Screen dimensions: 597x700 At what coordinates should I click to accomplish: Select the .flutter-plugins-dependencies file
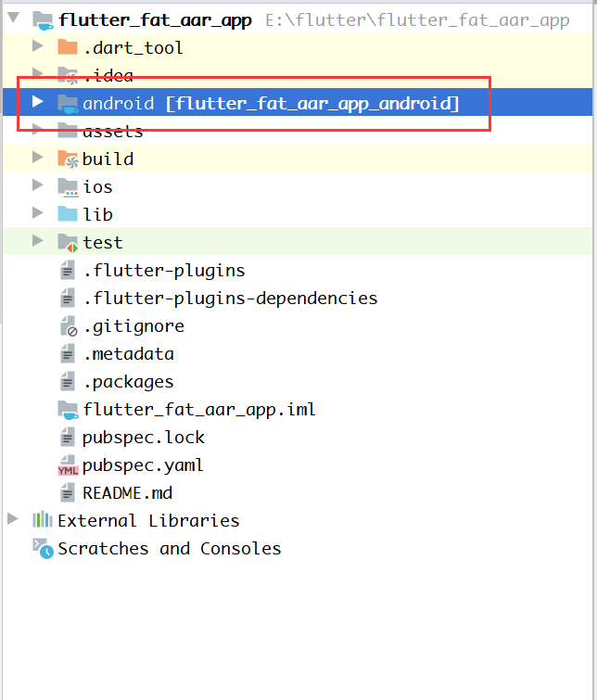point(231,299)
